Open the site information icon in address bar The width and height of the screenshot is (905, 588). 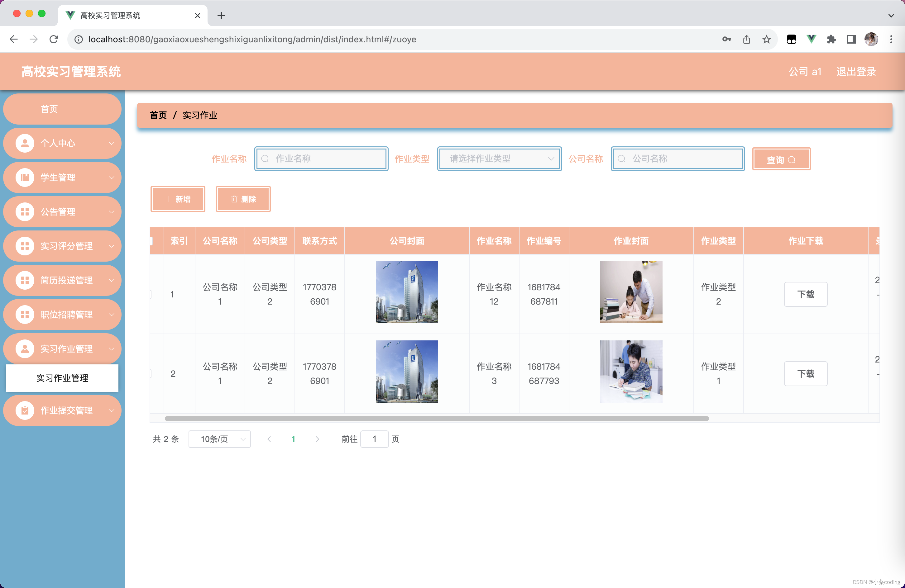[x=79, y=40]
